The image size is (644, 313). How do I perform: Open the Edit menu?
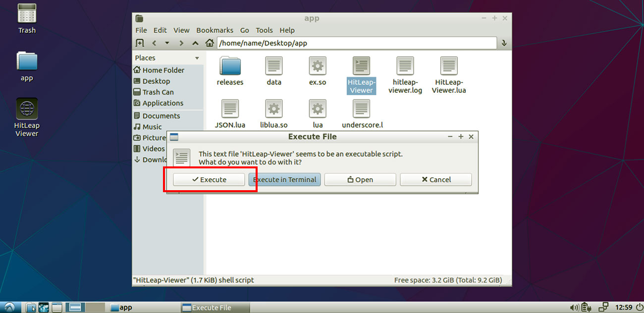pyautogui.click(x=160, y=30)
